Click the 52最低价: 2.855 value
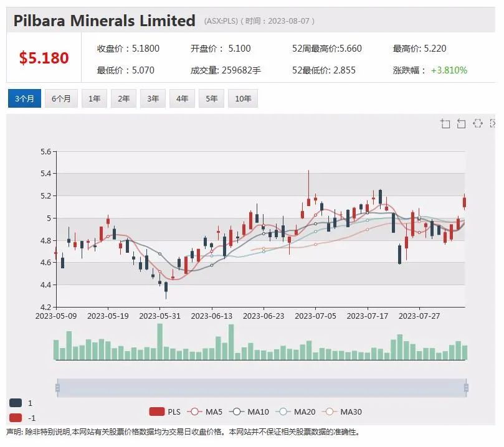 324,70
